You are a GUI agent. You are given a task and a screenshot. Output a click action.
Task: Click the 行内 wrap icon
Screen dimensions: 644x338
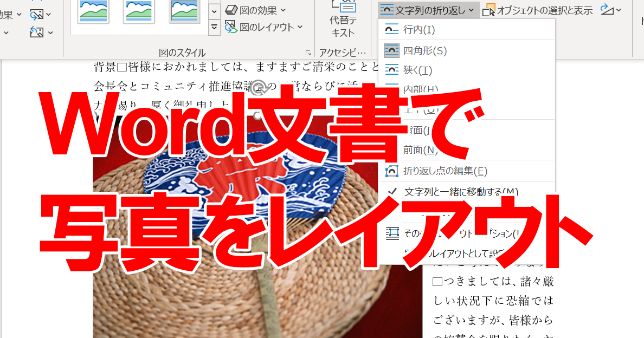coord(392,30)
